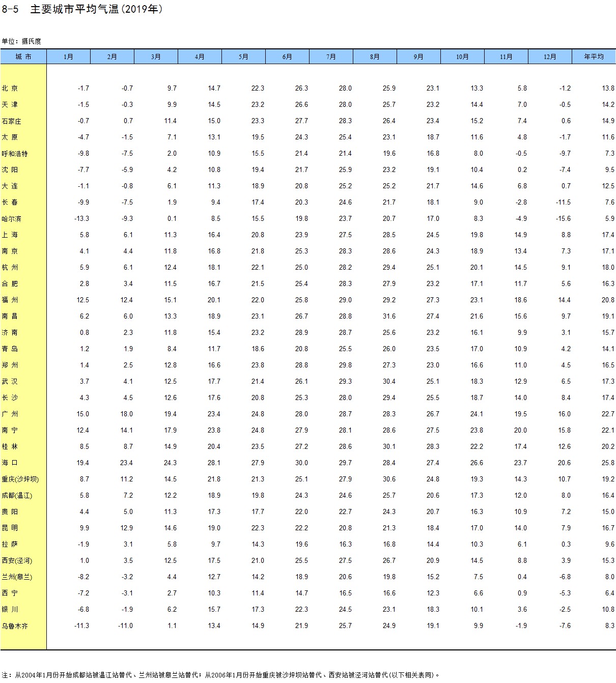Select 太原 October value 11.6
The image size is (616, 683).
pos(477,137)
